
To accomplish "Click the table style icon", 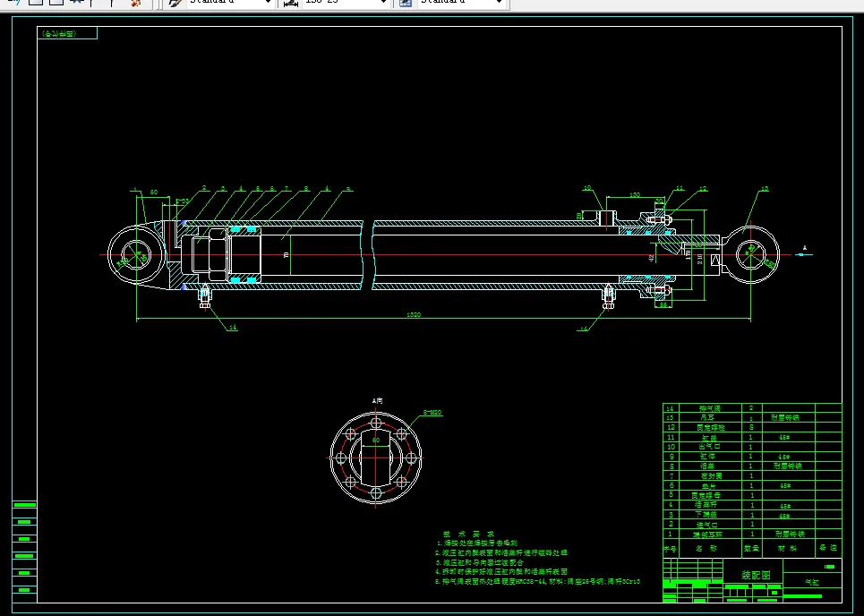I will pyautogui.click(x=406, y=2).
